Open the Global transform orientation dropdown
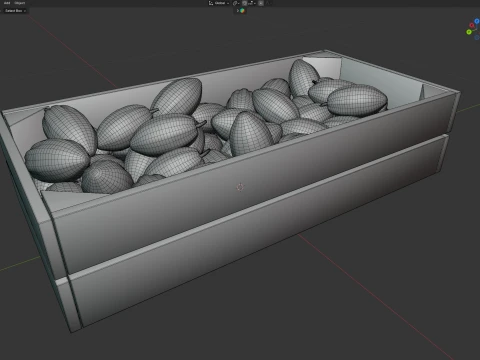This screenshot has width=480, height=360. [219, 3]
